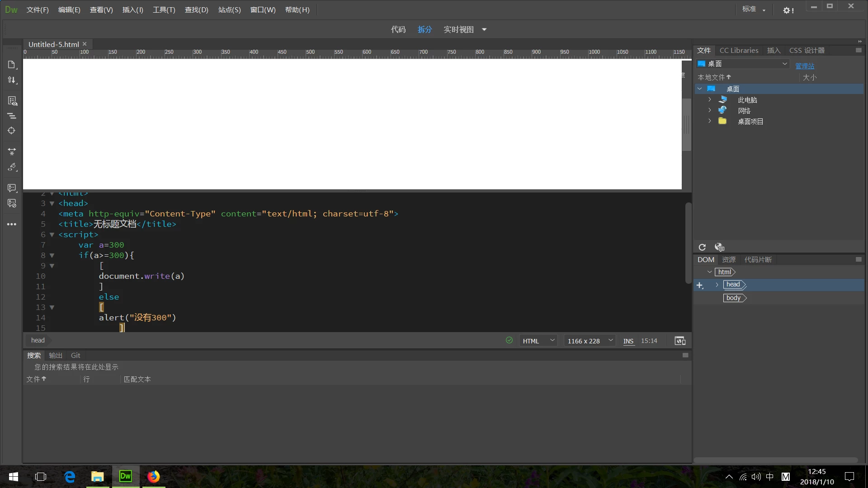Viewport: 868px width, 488px height.
Task: Open the HTML document type dropdown
Action: point(538,341)
